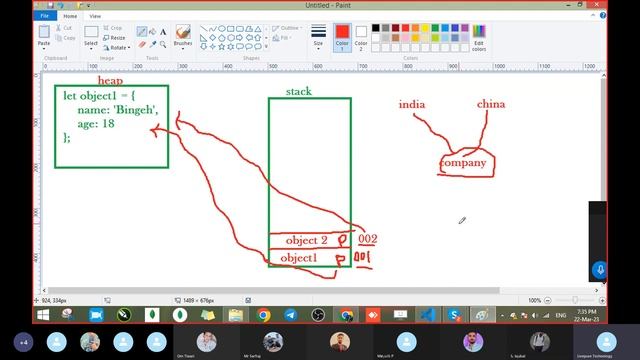Open the Customize Quick Access Toolbar arrow
Screen dimensions: 640x360
89,5
